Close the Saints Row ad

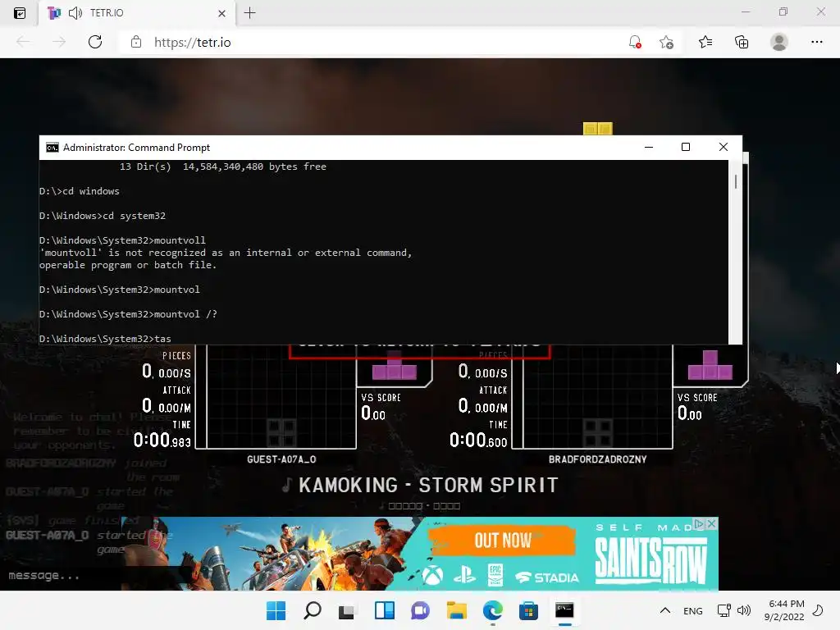(712, 523)
